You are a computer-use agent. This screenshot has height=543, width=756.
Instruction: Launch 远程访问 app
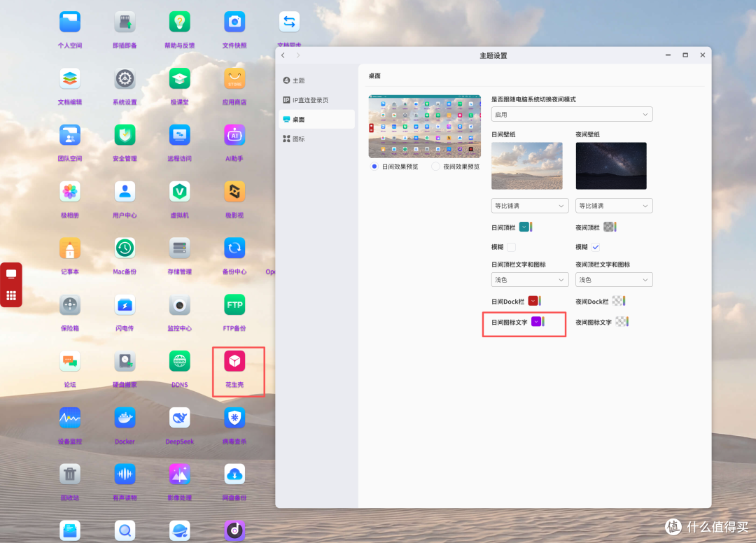tap(179, 135)
